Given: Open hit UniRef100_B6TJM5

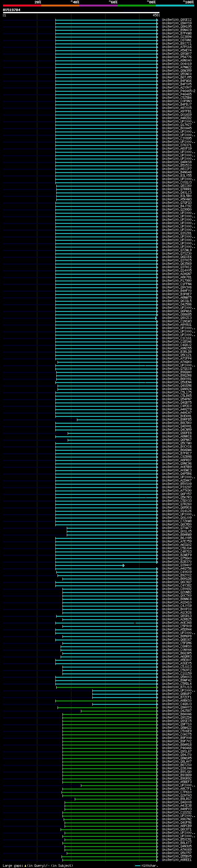Looking at the screenshot, I should (177, 77).
